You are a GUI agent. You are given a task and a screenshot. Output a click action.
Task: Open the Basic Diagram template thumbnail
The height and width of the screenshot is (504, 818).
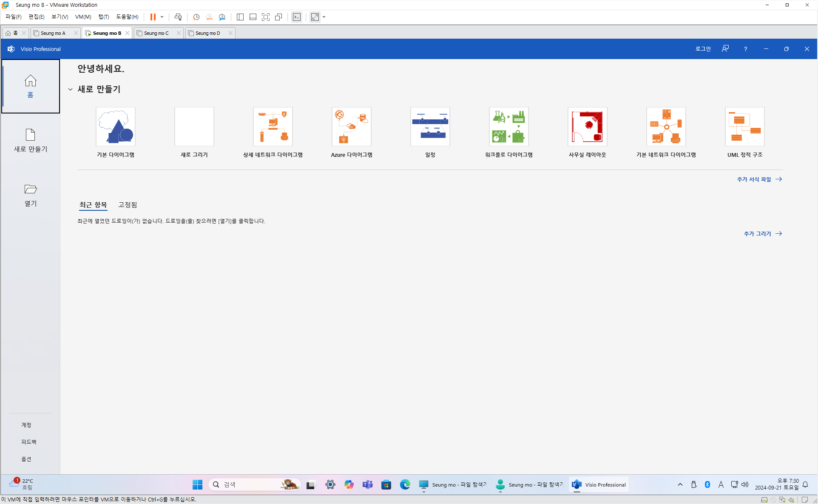[115, 127]
